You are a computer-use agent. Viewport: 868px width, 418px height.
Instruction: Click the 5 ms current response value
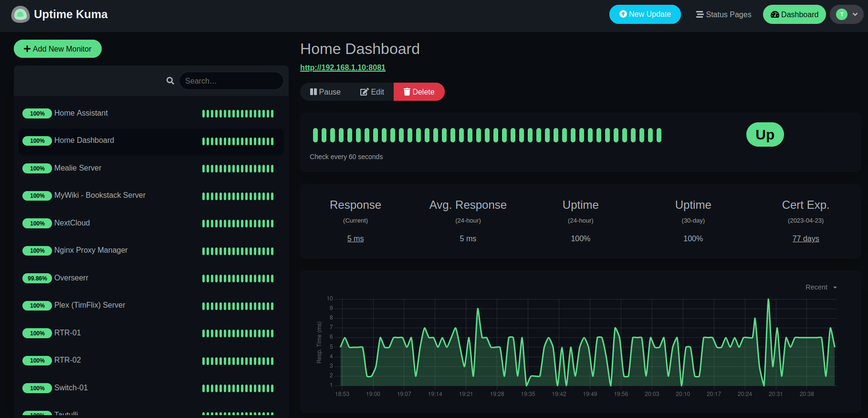[356, 238]
